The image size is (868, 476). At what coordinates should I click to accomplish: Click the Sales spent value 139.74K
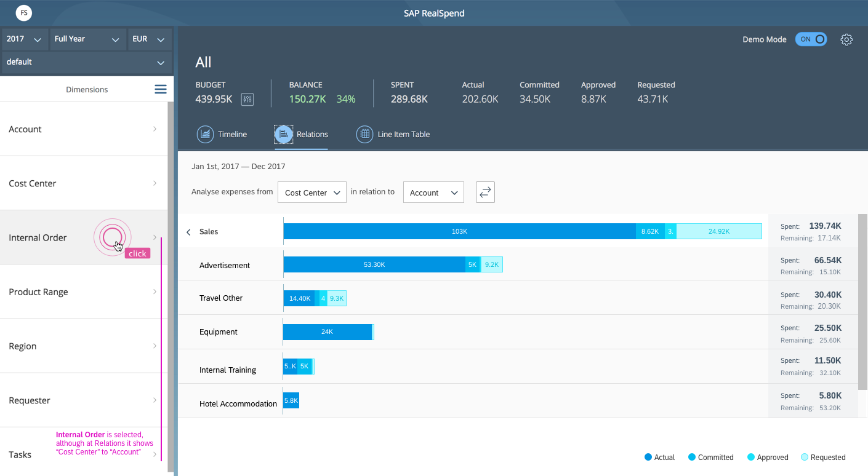825,226
